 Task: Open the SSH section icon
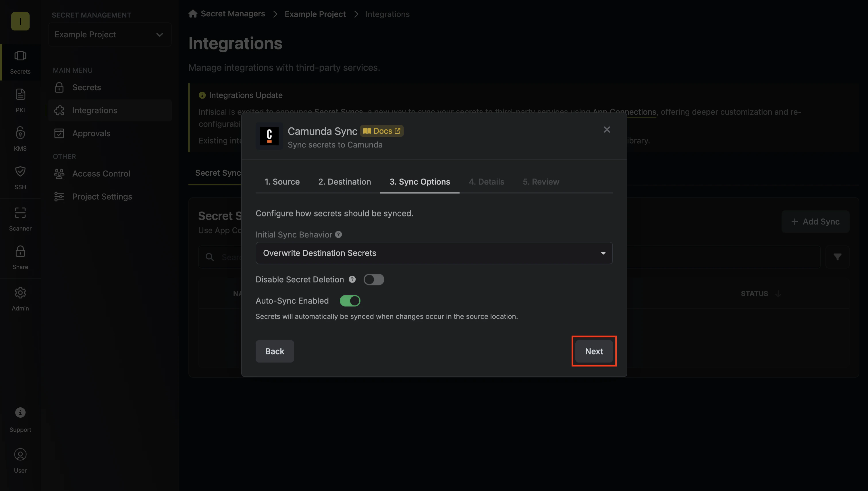(20, 177)
